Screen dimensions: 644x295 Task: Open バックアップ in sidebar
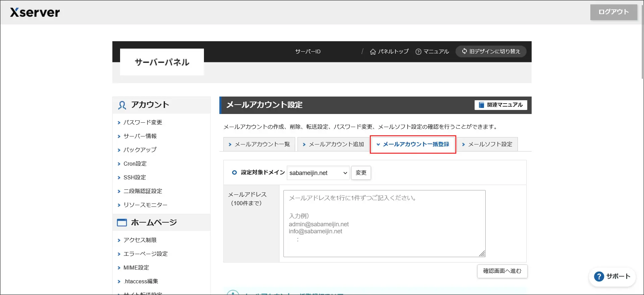click(140, 150)
